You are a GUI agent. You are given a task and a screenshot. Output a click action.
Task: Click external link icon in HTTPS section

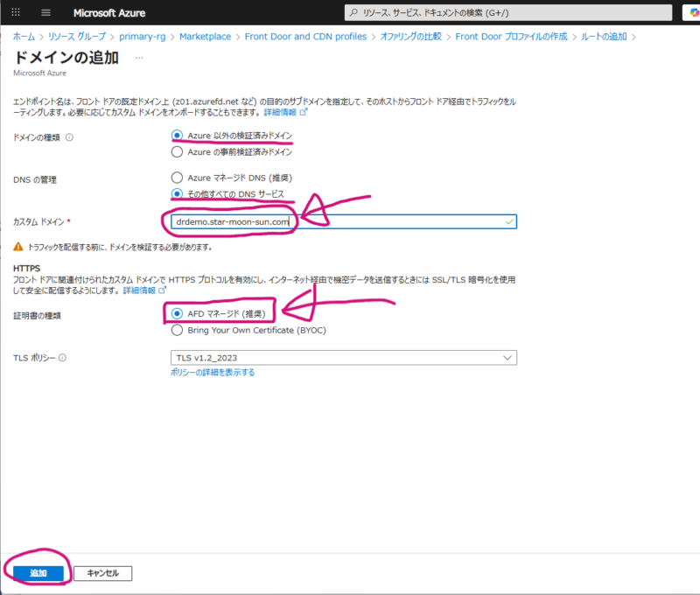pyautogui.click(x=163, y=290)
